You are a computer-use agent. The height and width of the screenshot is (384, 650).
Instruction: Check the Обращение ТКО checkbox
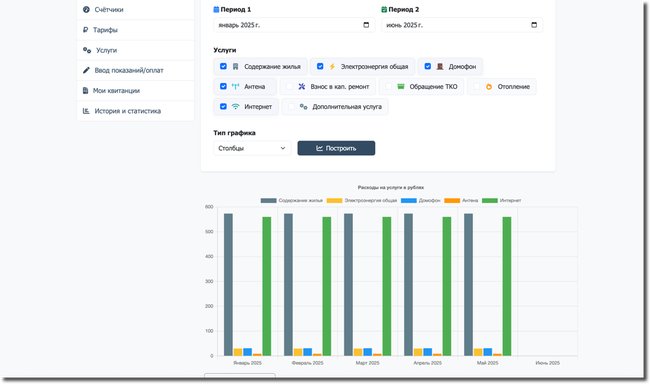point(388,86)
